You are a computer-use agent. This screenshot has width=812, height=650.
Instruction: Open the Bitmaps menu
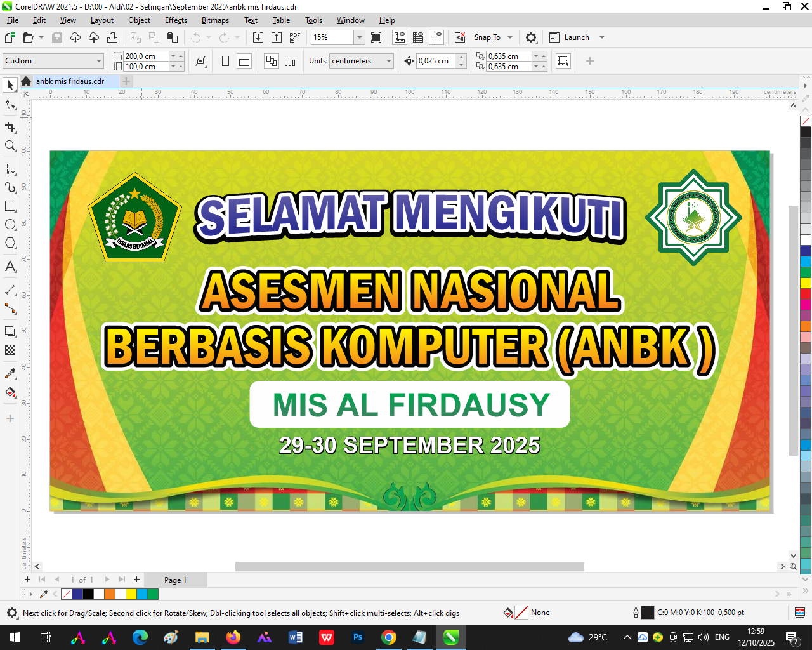tap(215, 20)
